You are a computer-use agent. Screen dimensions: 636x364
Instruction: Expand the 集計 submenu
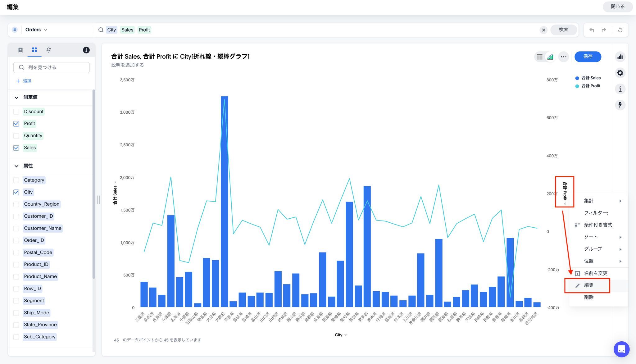(x=598, y=201)
